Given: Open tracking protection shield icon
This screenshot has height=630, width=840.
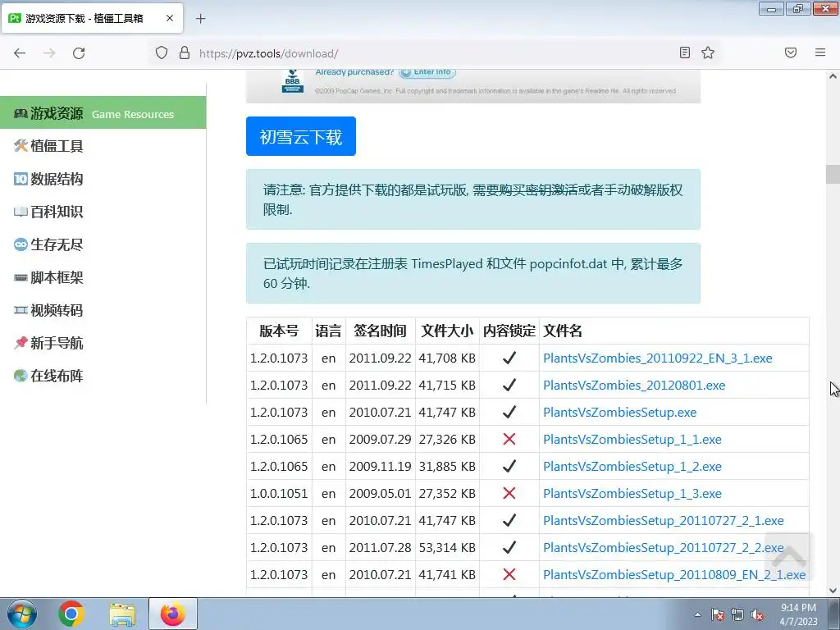Looking at the screenshot, I should pos(162,52).
